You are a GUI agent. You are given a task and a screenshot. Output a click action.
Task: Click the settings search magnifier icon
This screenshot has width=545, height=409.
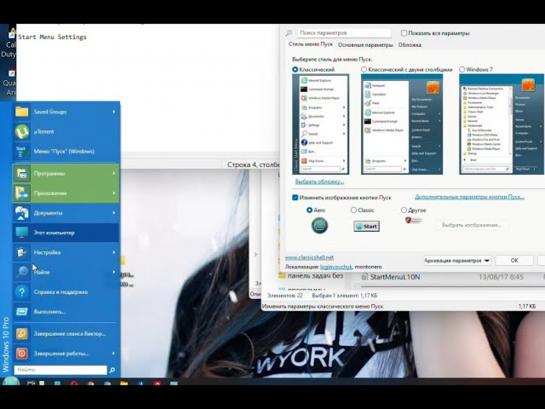[289, 33]
